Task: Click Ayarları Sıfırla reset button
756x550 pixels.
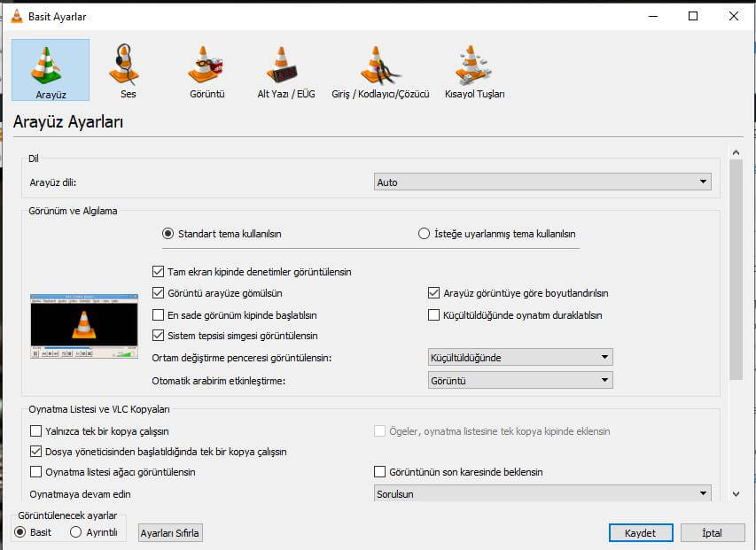Action: 169,532
